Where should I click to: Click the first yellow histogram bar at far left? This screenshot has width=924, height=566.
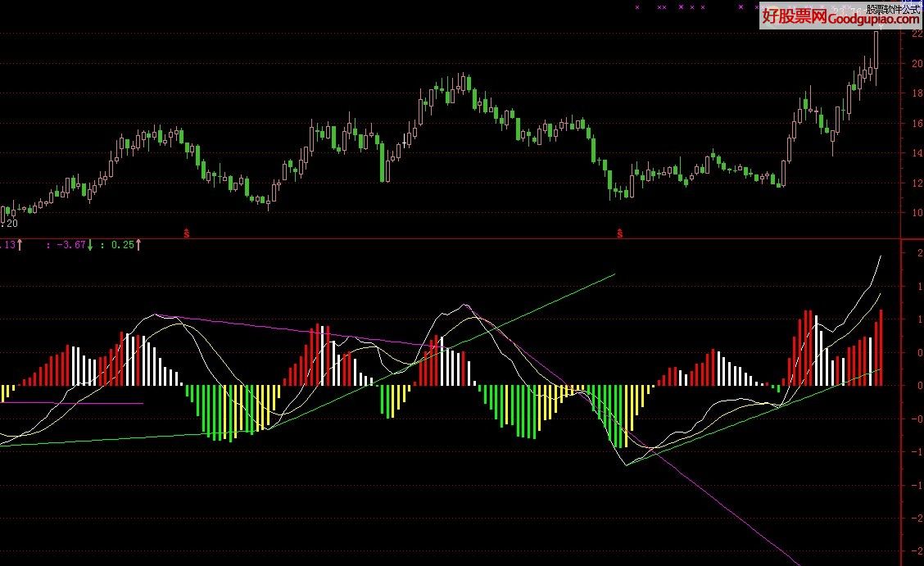click(x=2, y=394)
